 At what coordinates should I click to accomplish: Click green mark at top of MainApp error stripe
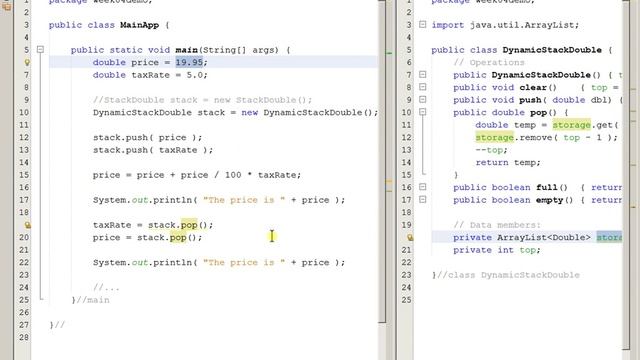click(389, 53)
